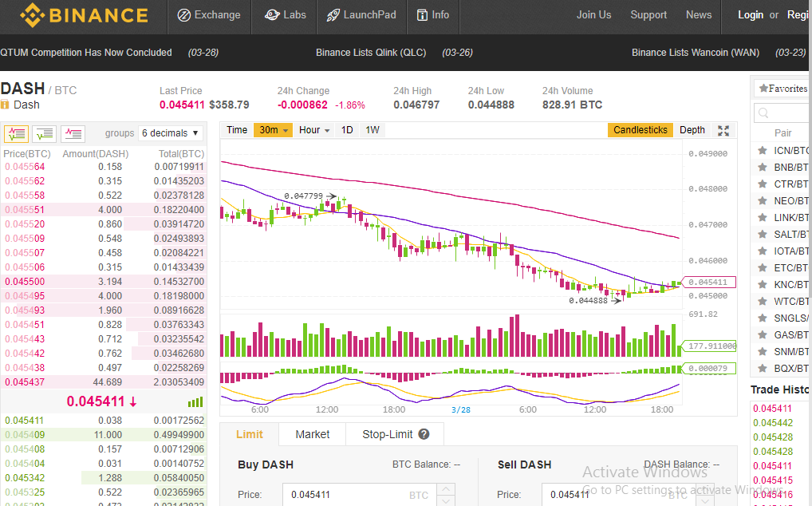Screen dimensions: 812x506
Task: Select the 0.045500 sell order row
Action: [104, 282]
